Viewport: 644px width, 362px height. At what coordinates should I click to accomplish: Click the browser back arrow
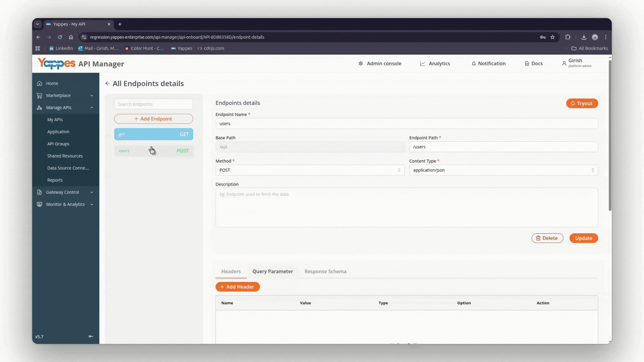(38, 37)
